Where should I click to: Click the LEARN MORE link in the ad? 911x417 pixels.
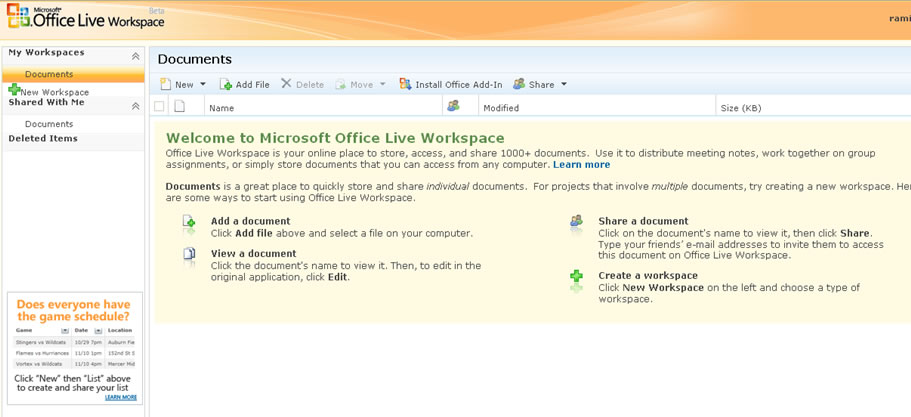click(121, 398)
